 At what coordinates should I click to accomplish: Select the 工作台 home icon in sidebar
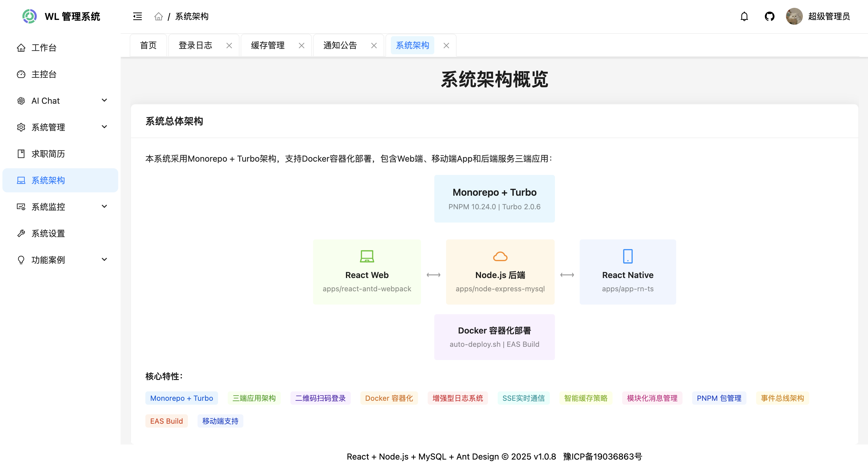tap(21, 48)
